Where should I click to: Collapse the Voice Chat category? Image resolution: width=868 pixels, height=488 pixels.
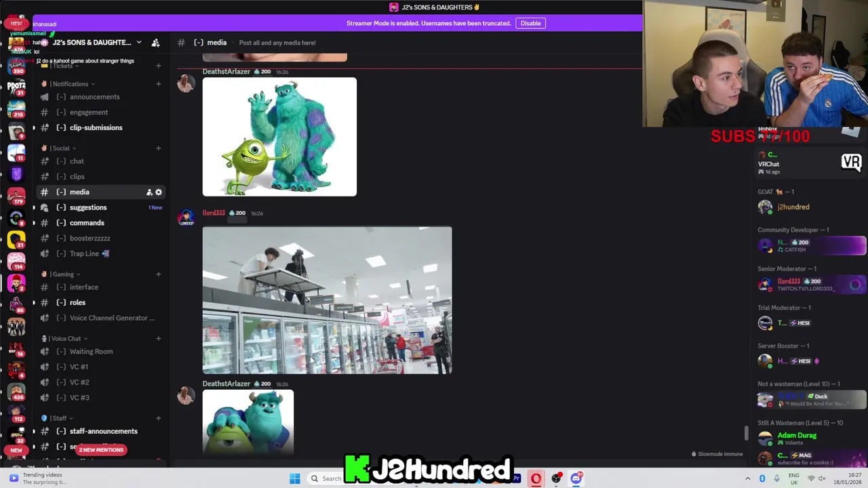tap(65, 339)
